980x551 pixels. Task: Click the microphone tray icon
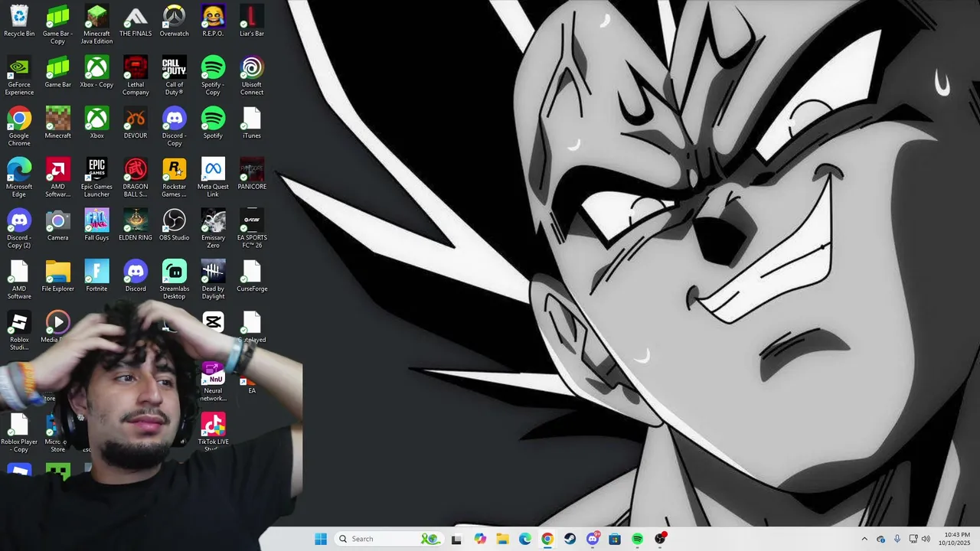click(x=897, y=539)
